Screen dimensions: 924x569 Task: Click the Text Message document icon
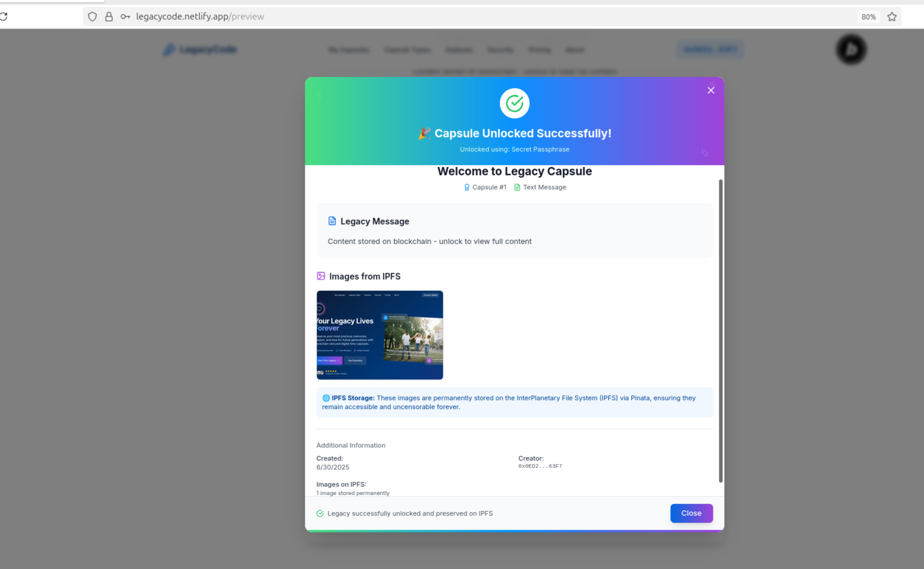[517, 187]
